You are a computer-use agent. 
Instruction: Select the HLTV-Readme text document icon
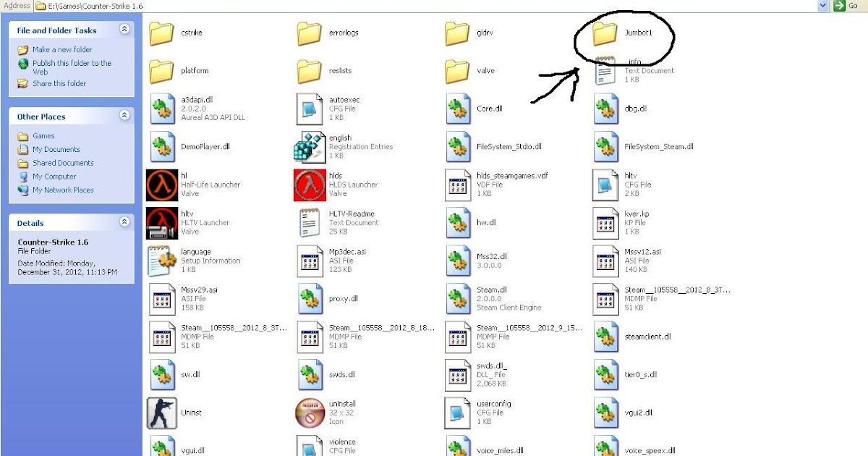pyautogui.click(x=310, y=223)
